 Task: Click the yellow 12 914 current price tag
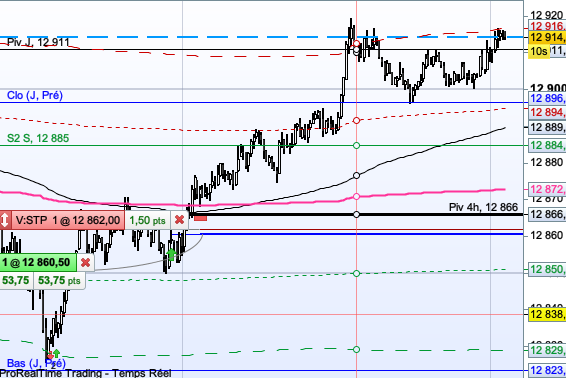click(x=547, y=37)
